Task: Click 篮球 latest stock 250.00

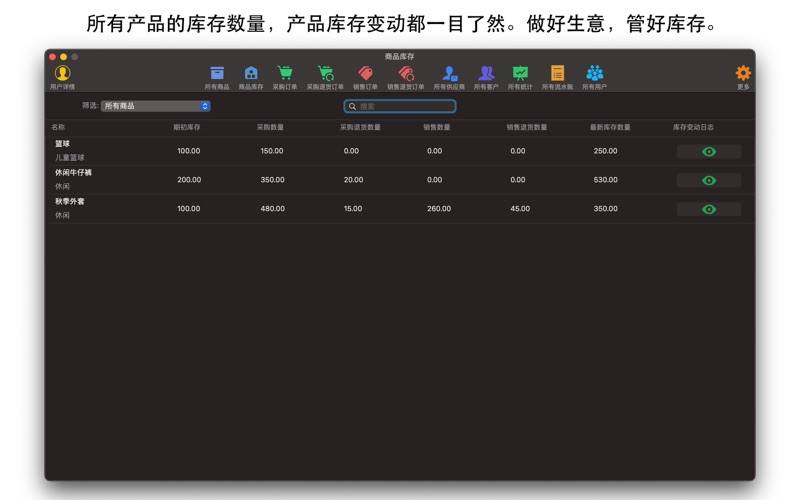Action: click(x=606, y=151)
